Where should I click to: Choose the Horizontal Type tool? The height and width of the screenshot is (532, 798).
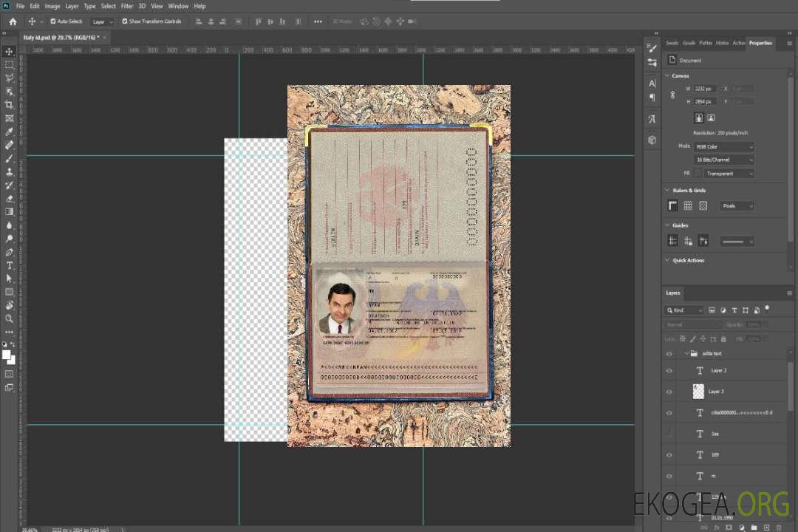tap(10, 265)
